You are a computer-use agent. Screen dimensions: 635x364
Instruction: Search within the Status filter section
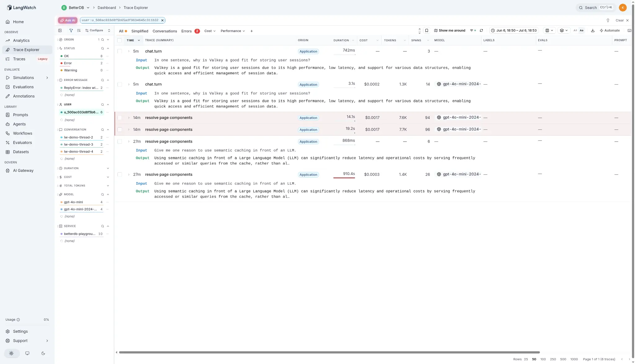click(x=102, y=48)
